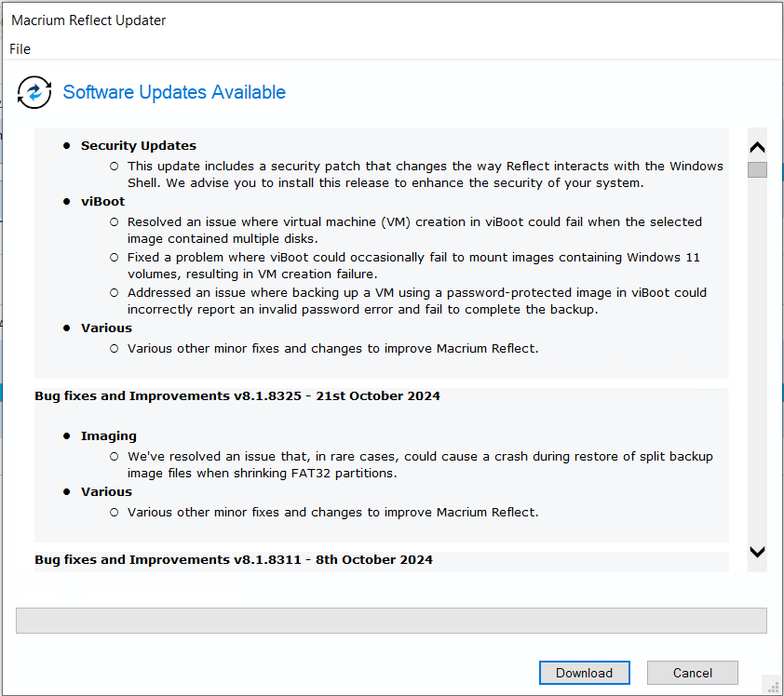Click the Download button
Image resolution: width=784 pixels, height=696 pixels.
coord(584,673)
